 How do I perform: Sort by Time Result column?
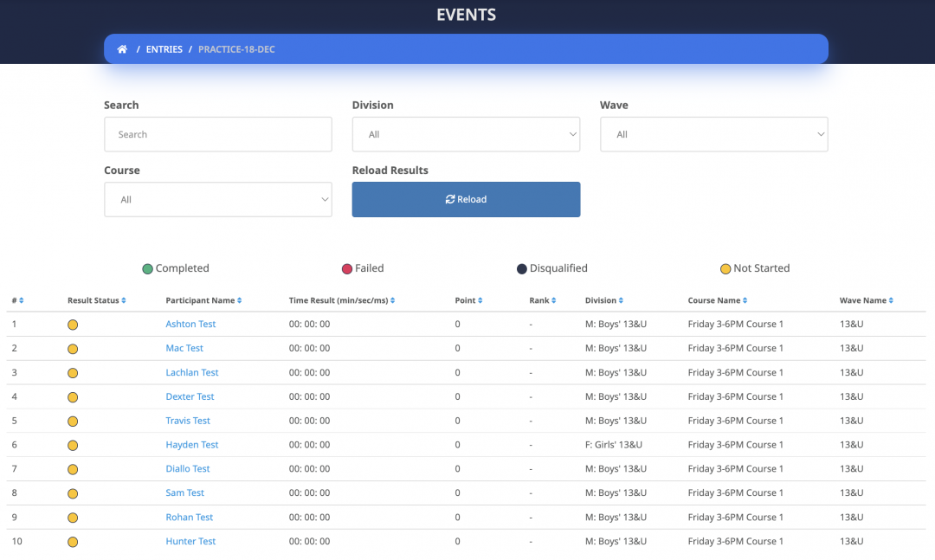[x=392, y=300]
